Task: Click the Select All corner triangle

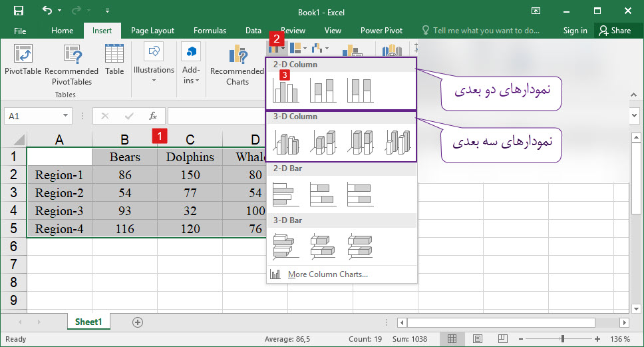Action: pos(19,140)
